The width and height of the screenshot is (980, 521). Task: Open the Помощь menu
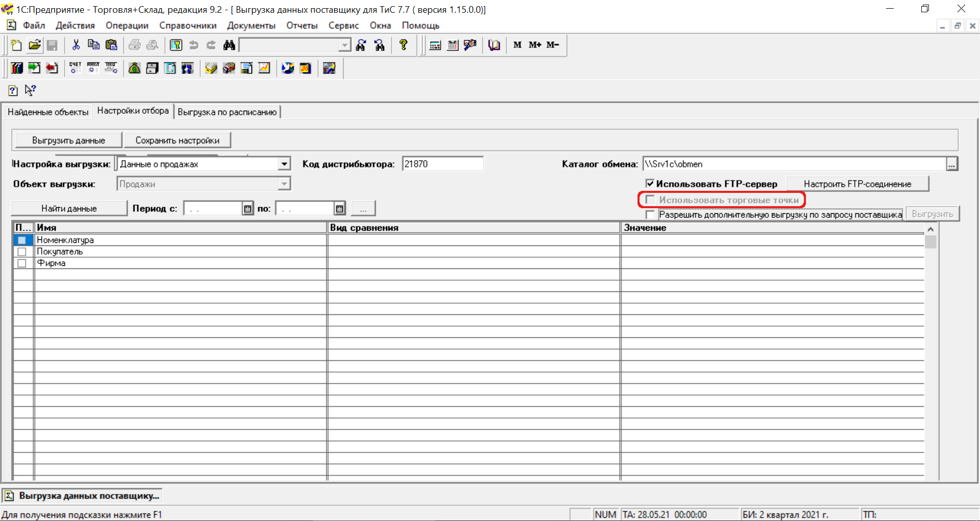421,26
